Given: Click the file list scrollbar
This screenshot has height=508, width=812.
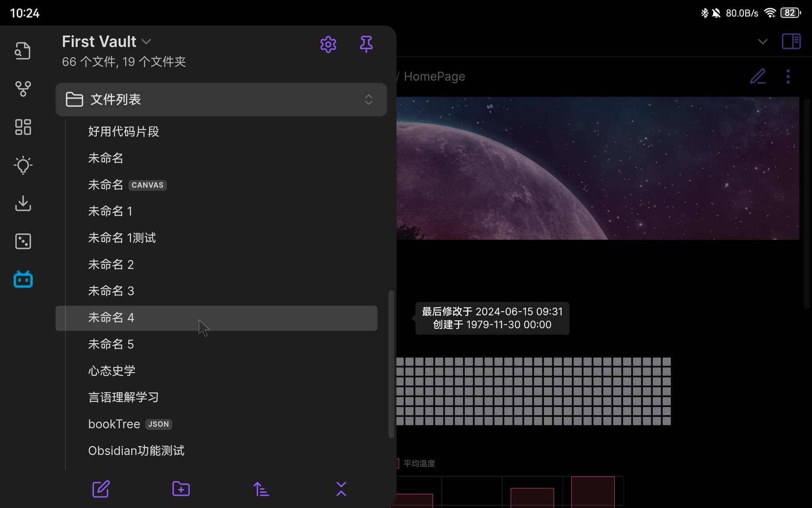Looking at the screenshot, I should click(391, 364).
